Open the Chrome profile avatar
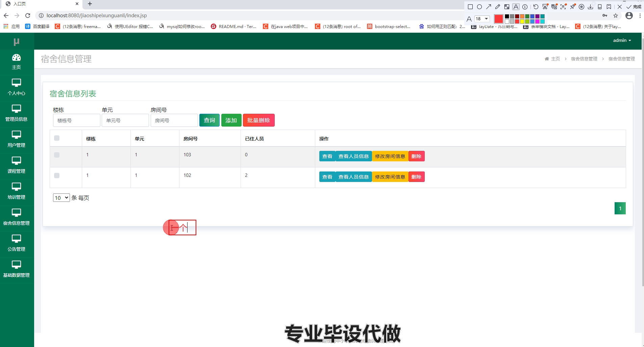This screenshot has width=644, height=347. 629,16
